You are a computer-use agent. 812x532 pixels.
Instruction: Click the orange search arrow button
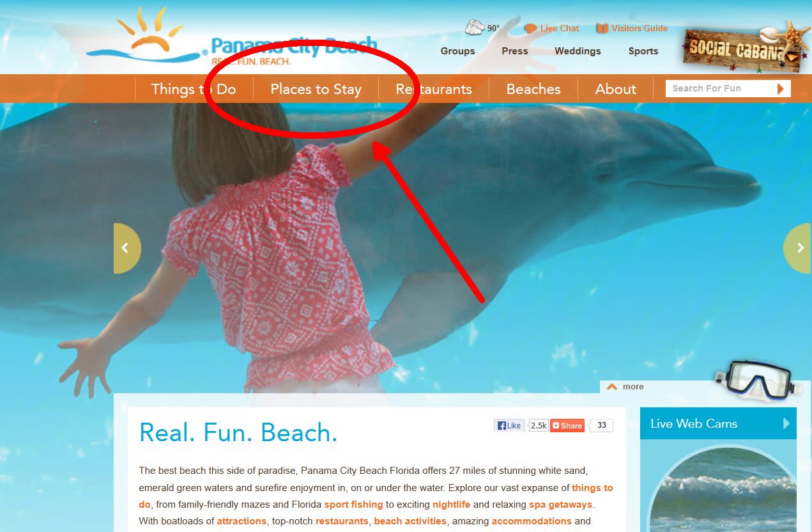781,89
